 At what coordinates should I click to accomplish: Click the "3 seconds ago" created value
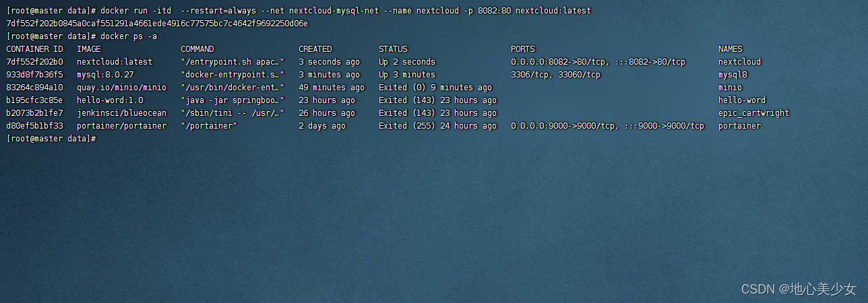pos(330,62)
